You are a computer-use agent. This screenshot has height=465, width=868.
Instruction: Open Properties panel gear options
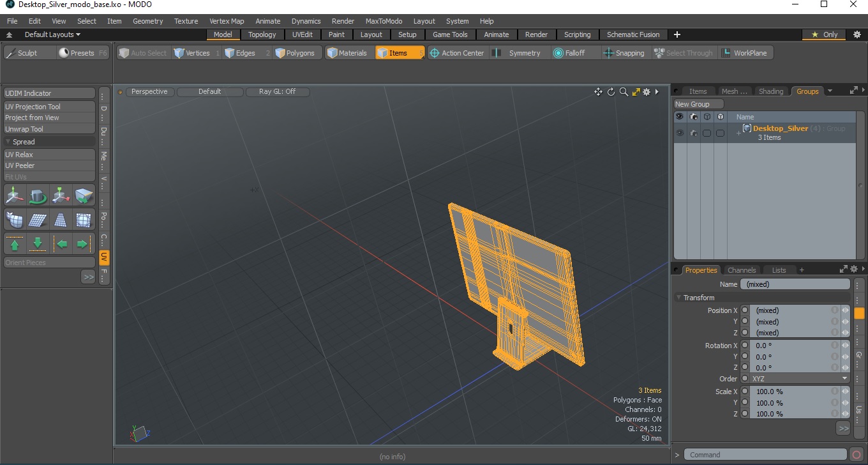854,270
